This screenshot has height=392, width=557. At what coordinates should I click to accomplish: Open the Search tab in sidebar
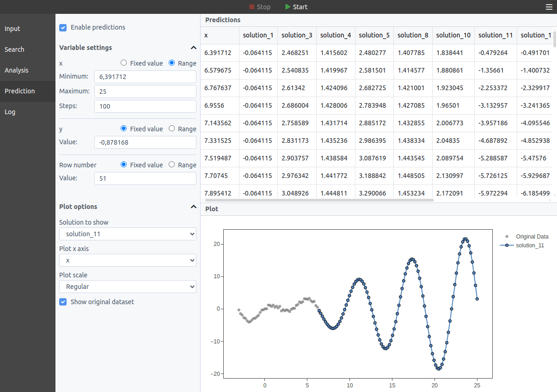(14, 49)
